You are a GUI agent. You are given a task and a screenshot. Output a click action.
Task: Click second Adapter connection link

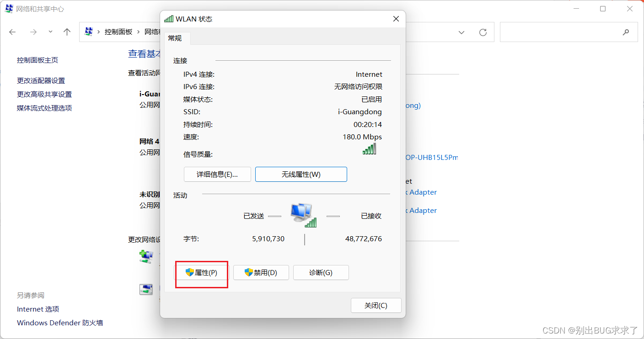(421, 211)
